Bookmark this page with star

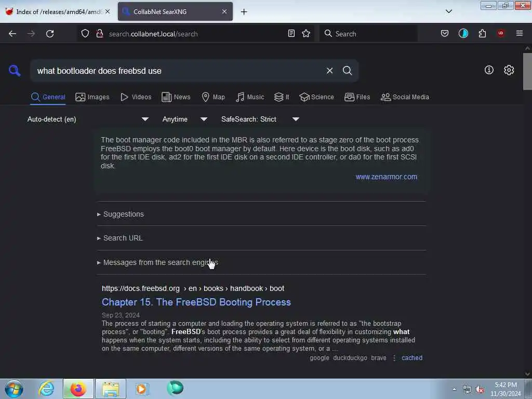(306, 33)
